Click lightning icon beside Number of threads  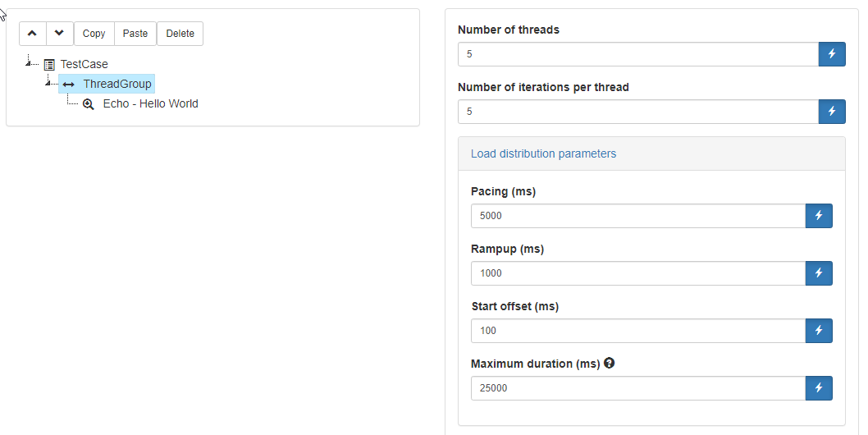[831, 53]
